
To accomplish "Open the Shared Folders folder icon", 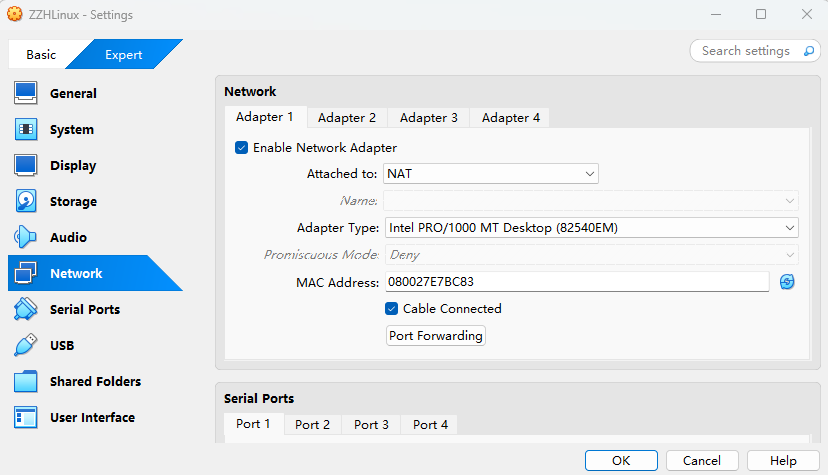I will 26,381.
